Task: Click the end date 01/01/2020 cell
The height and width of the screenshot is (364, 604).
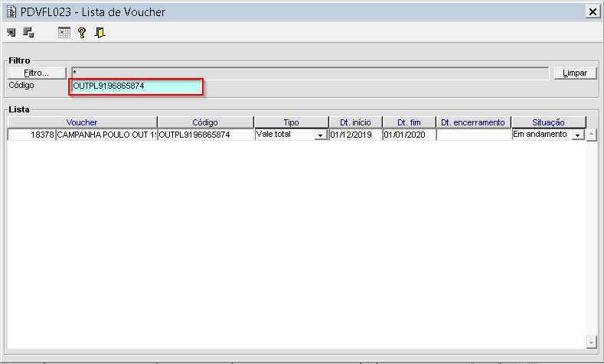Action: [x=409, y=135]
